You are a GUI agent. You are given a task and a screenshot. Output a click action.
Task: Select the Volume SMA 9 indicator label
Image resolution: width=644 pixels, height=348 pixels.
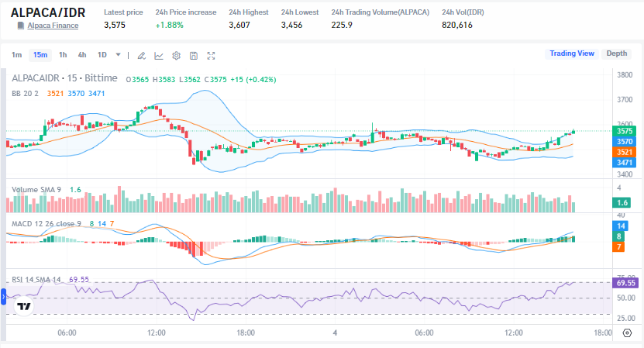click(x=36, y=189)
